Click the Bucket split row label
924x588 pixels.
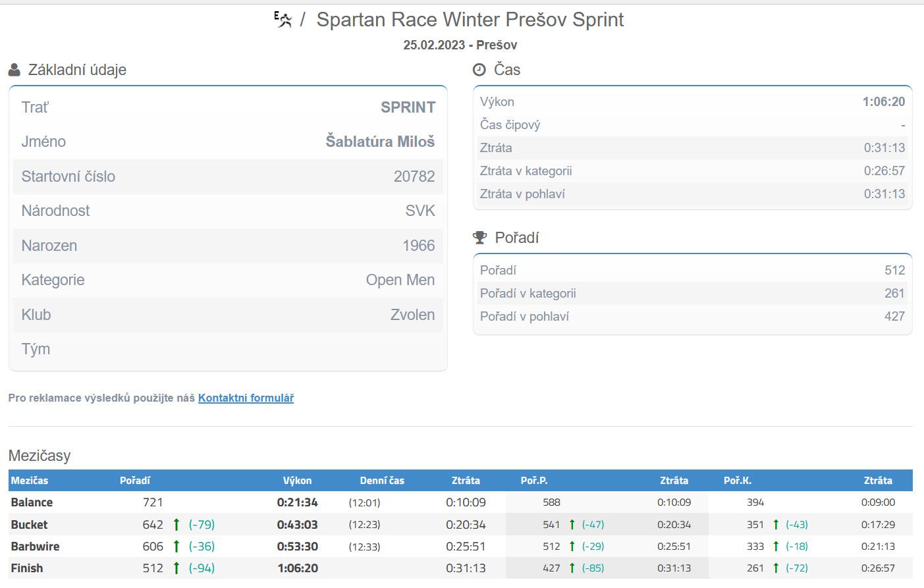coord(29,525)
